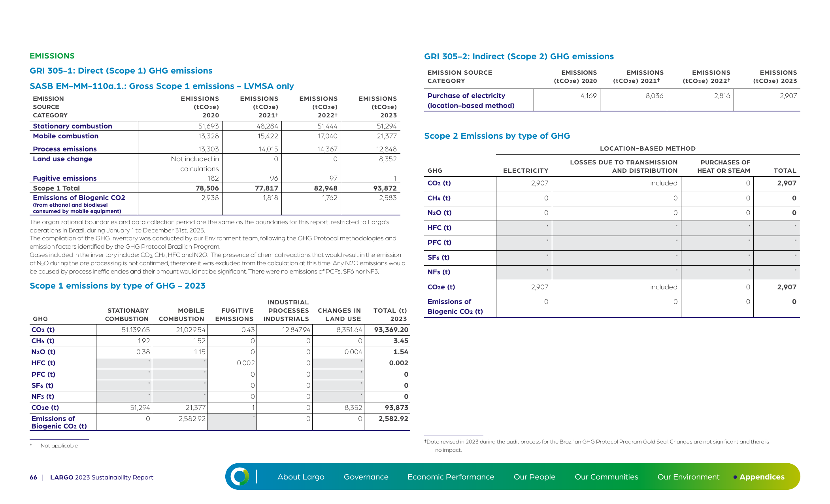Select the Land use change row label

point(62,159)
